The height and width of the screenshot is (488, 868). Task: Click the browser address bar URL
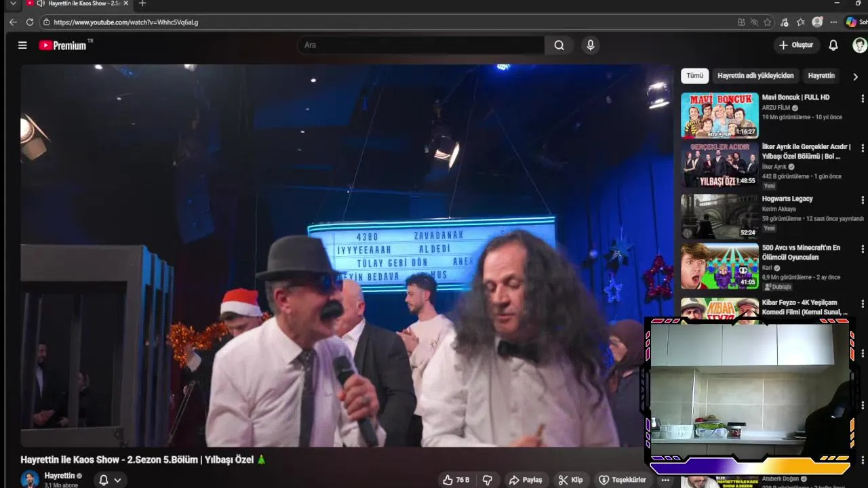[x=126, y=22]
